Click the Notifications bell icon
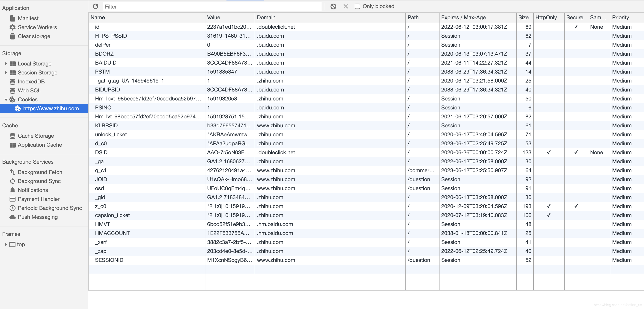Screen dimensions: 644x309 13,190
